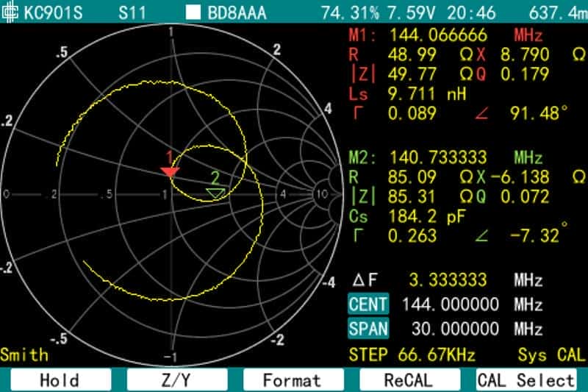The image size is (588, 392).
Task: Select the SPAN frequency field
Action: [x=367, y=328]
